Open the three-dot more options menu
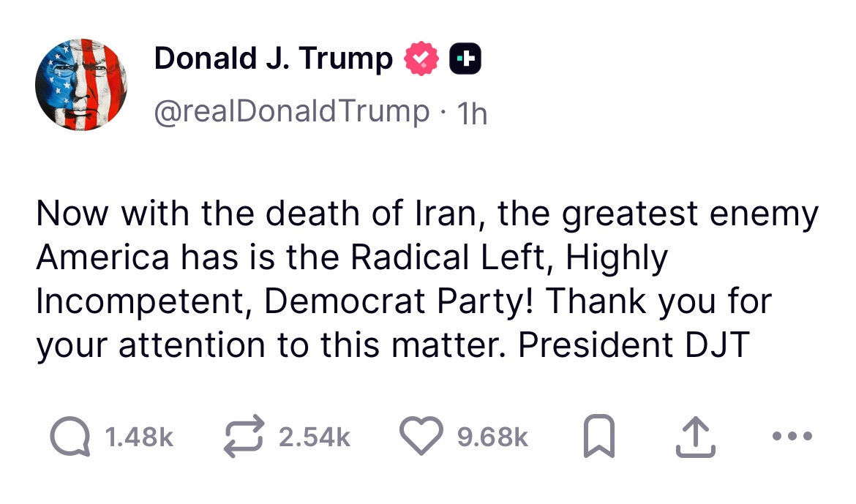 click(x=791, y=437)
